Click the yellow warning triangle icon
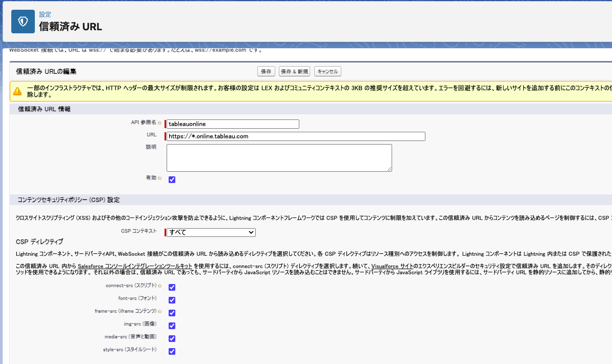 coord(17,91)
